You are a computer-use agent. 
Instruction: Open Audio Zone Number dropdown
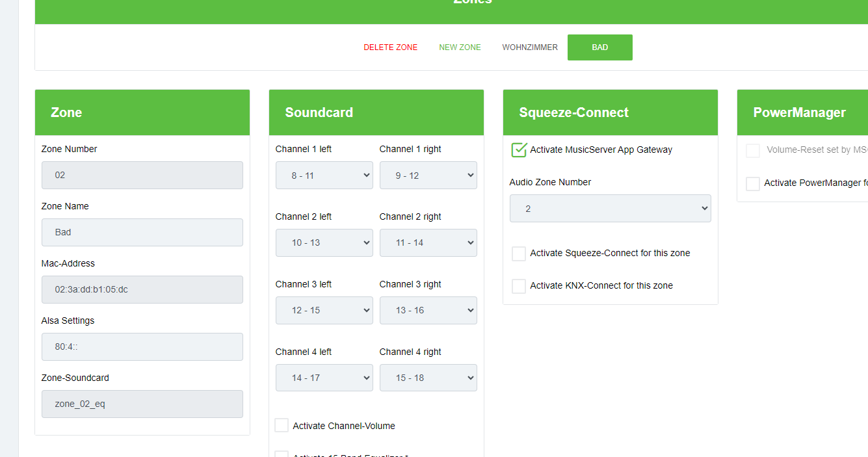(x=610, y=209)
